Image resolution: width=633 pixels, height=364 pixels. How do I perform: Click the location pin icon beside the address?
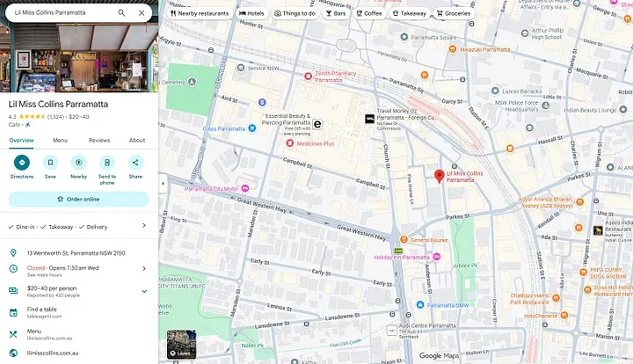point(13,253)
